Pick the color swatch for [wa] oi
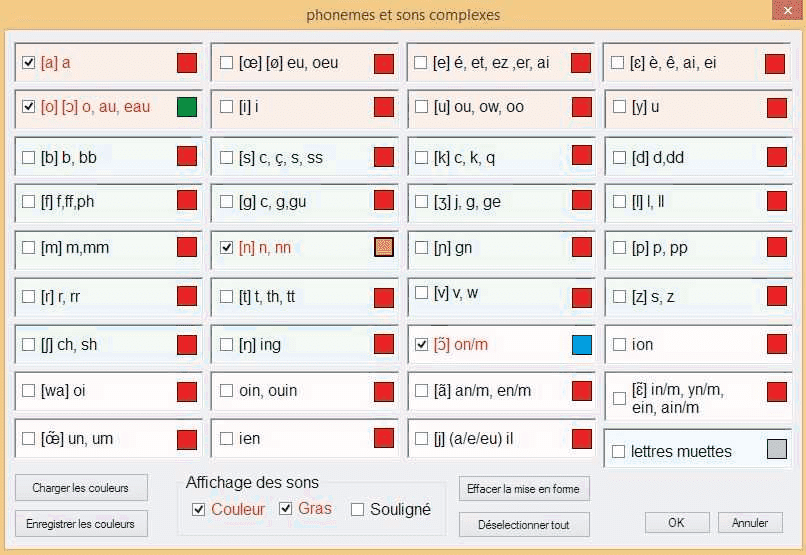Screen dimensions: 806x555 click(x=187, y=391)
